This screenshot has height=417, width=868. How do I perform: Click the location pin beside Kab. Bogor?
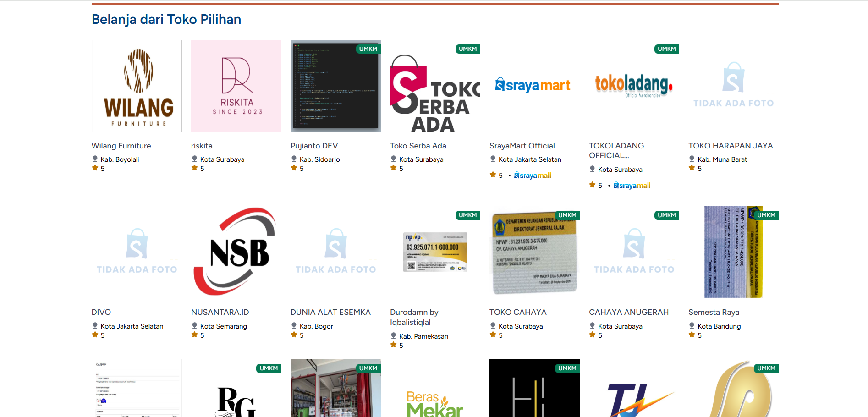click(294, 326)
